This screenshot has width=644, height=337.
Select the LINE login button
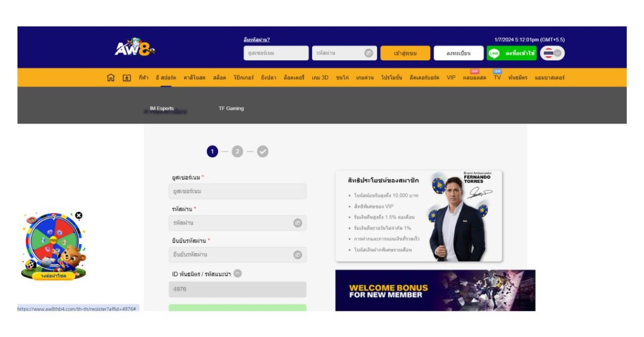pyautogui.click(x=511, y=53)
